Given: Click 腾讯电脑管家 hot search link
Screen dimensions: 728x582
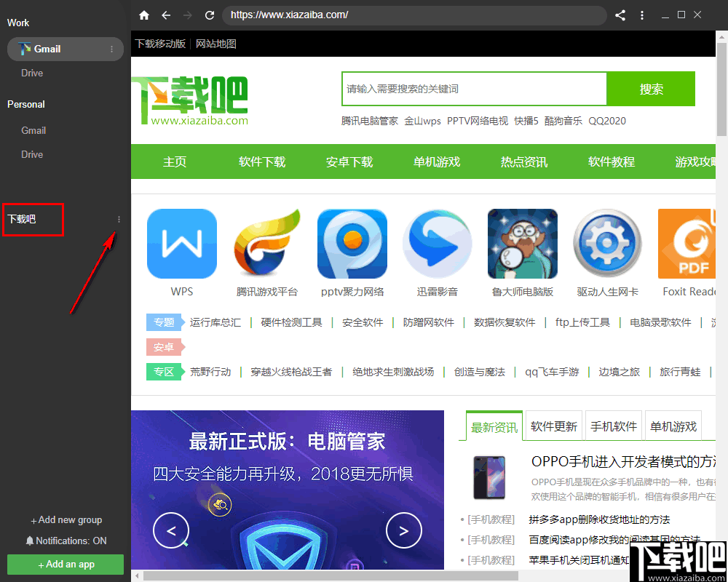Looking at the screenshot, I should [370, 121].
